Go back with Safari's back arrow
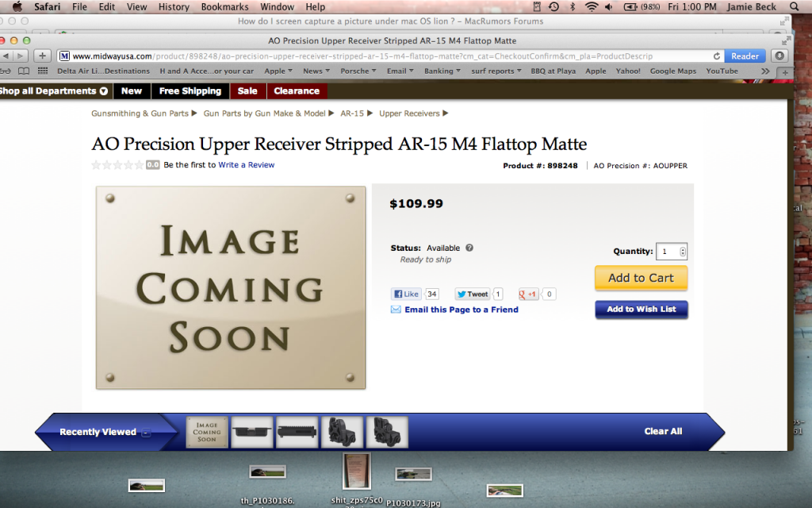This screenshot has height=508, width=812. pos(6,56)
